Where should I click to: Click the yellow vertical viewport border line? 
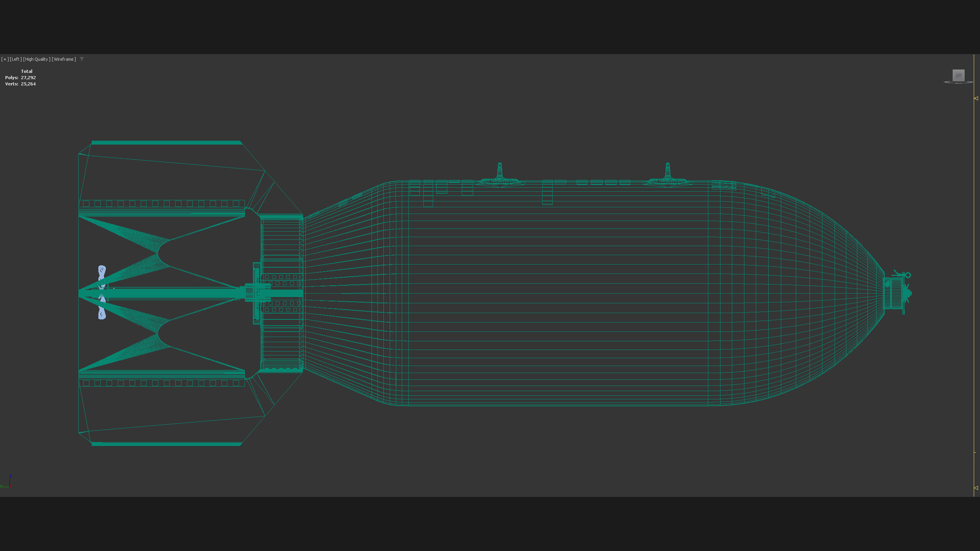[974, 274]
